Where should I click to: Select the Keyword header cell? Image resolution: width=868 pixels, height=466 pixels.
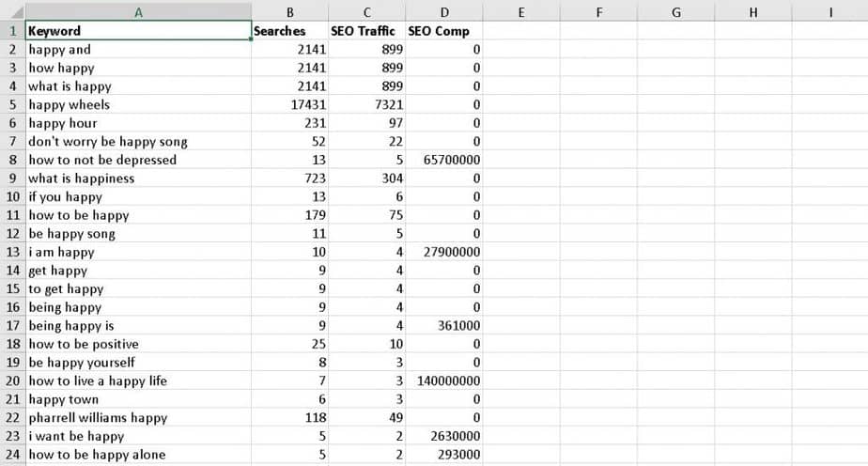pyautogui.click(x=138, y=31)
